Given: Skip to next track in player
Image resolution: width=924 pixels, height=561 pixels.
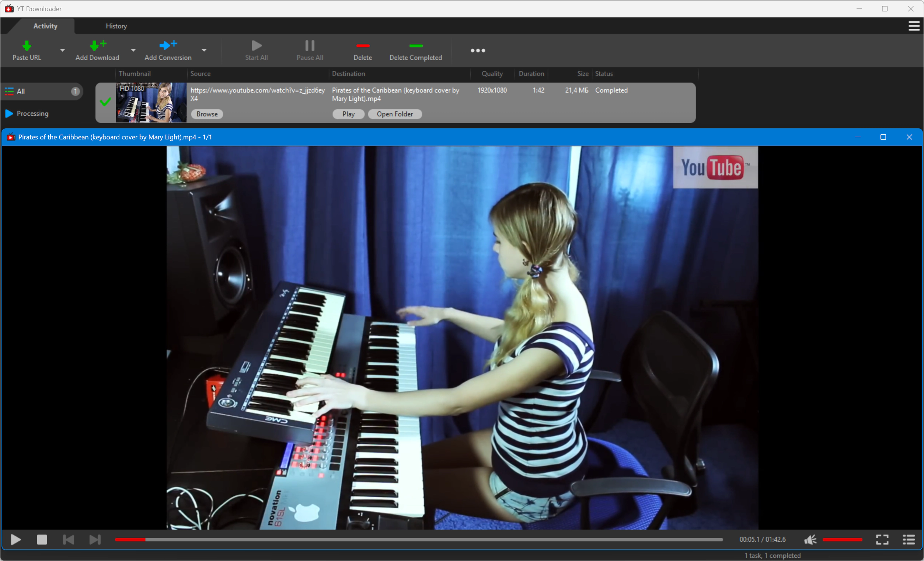Looking at the screenshot, I should coord(95,539).
